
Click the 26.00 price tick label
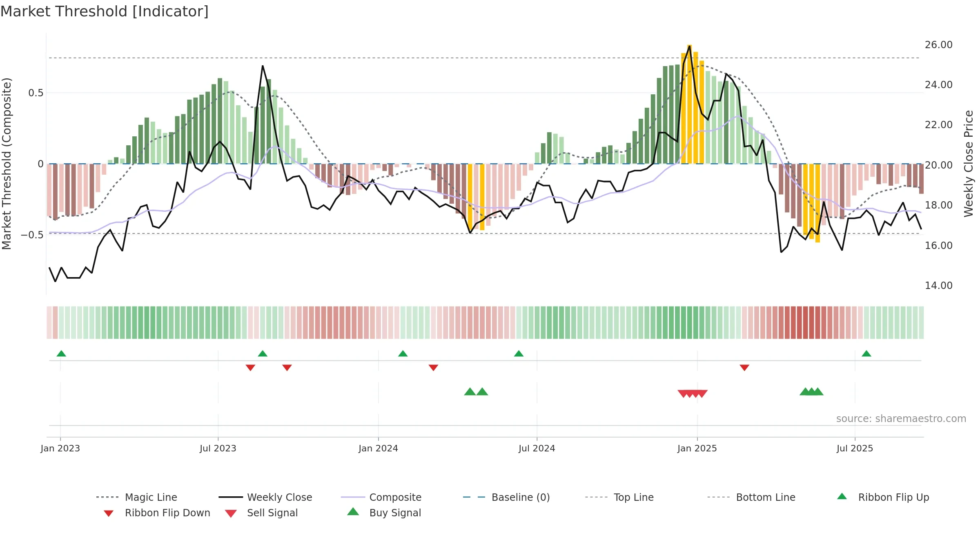939,45
